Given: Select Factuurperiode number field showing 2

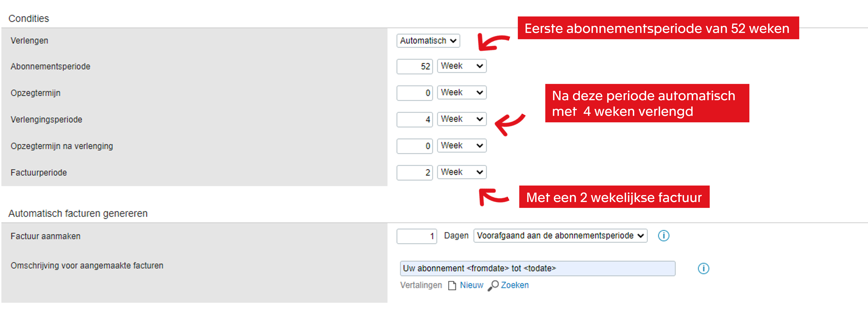Looking at the screenshot, I should pos(414,173).
